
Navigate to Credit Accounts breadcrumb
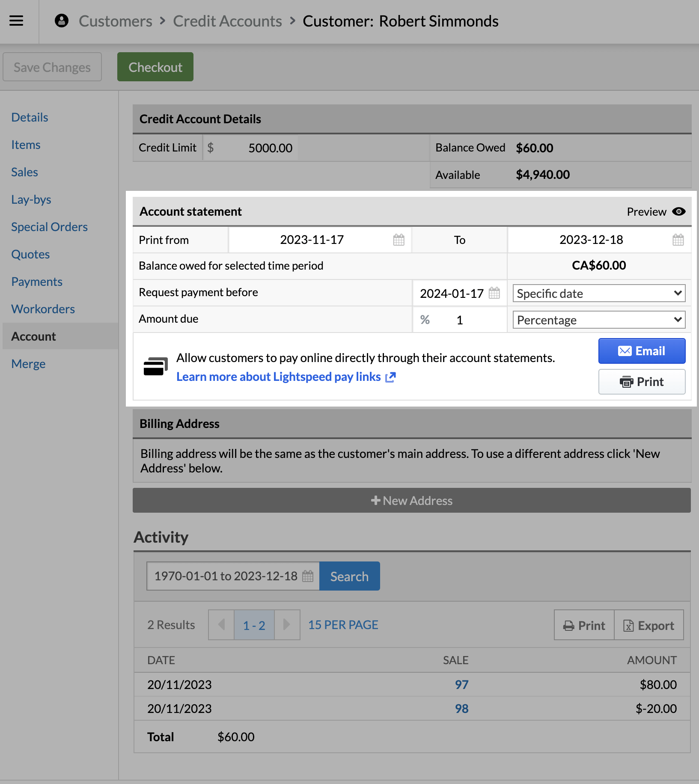[227, 21]
